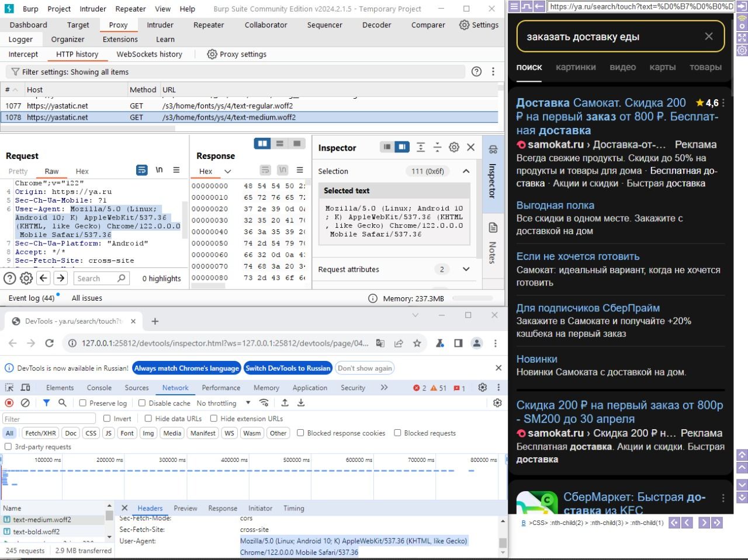Screen dimensions: 748x560
Task: Open Burp Proxy settings gear
Action: pos(212,54)
